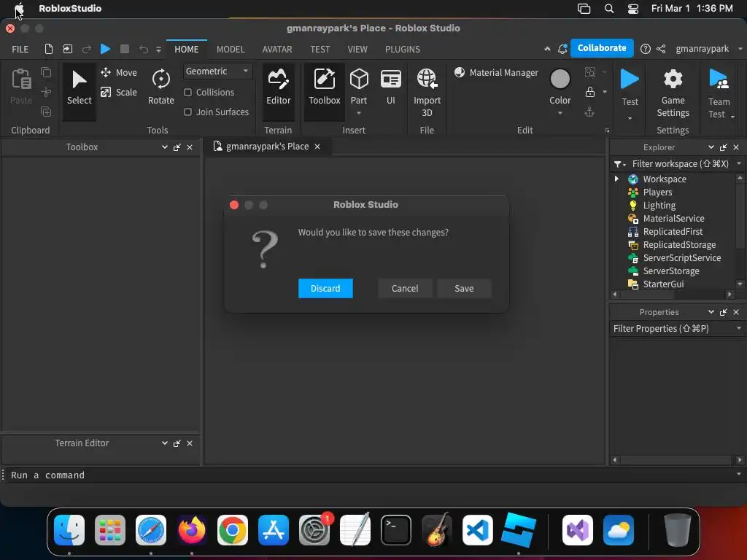Screen dimensions: 747x560
Task: Open the UI insert tool
Action: [x=391, y=87]
